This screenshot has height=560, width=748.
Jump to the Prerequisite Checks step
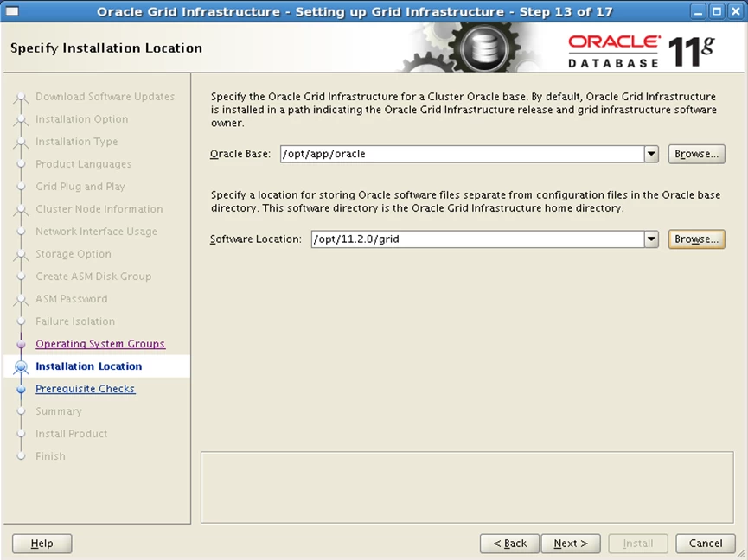coord(86,388)
